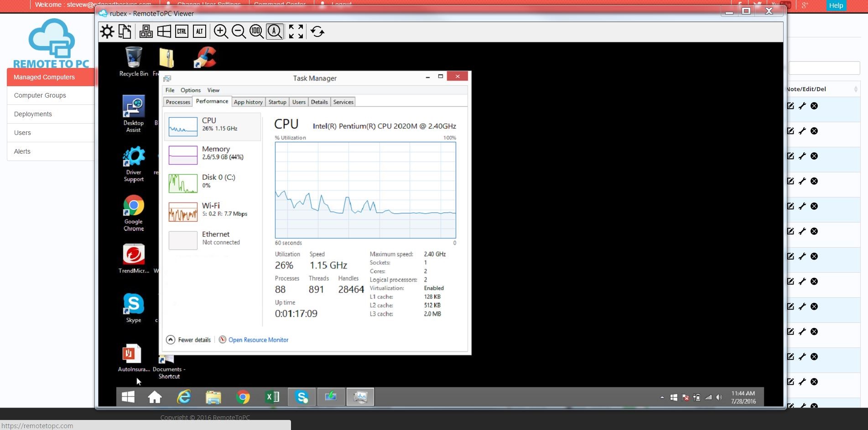This screenshot has width=868, height=430.
Task: Click the file transfer icon in viewer toolbar
Action: 125,31
